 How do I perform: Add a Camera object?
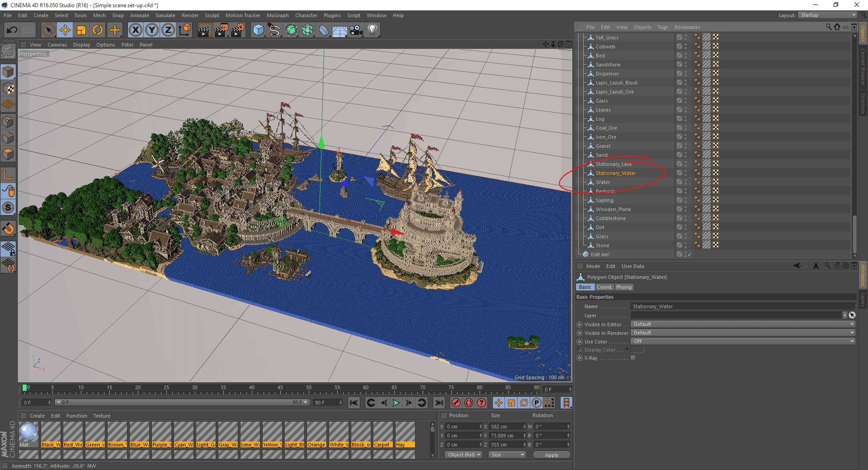[356, 30]
